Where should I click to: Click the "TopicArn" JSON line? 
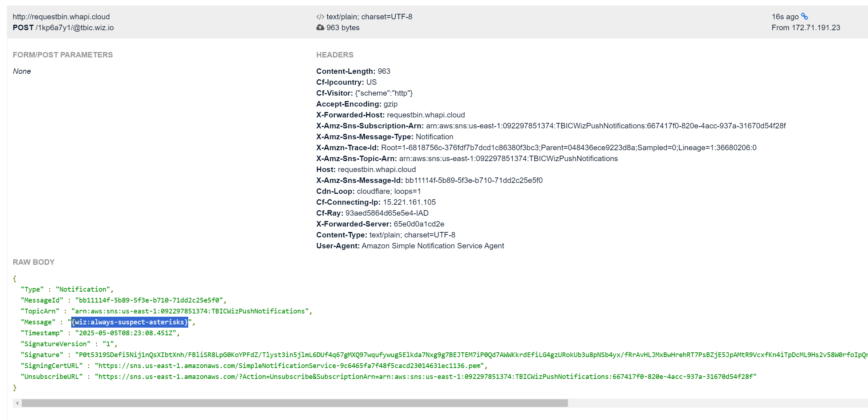pos(166,311)
